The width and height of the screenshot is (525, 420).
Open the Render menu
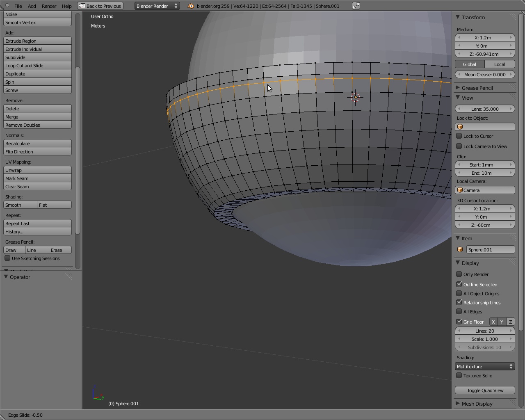(x=49, y=6)
